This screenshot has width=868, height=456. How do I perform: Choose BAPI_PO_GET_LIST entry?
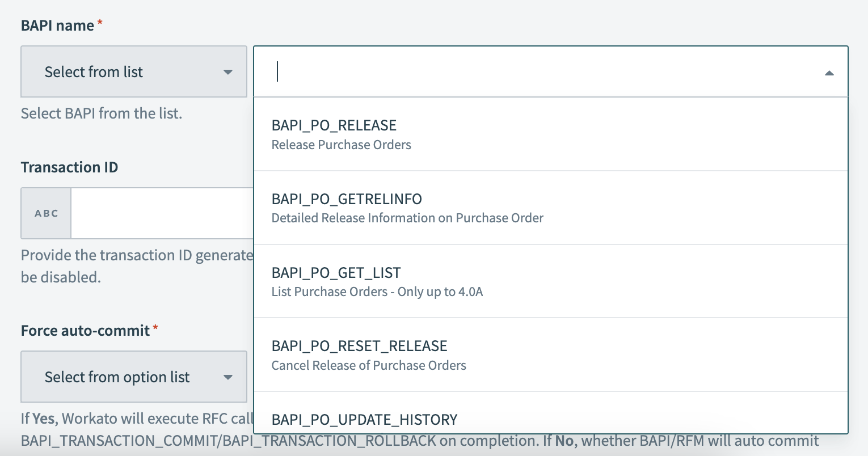336,272
